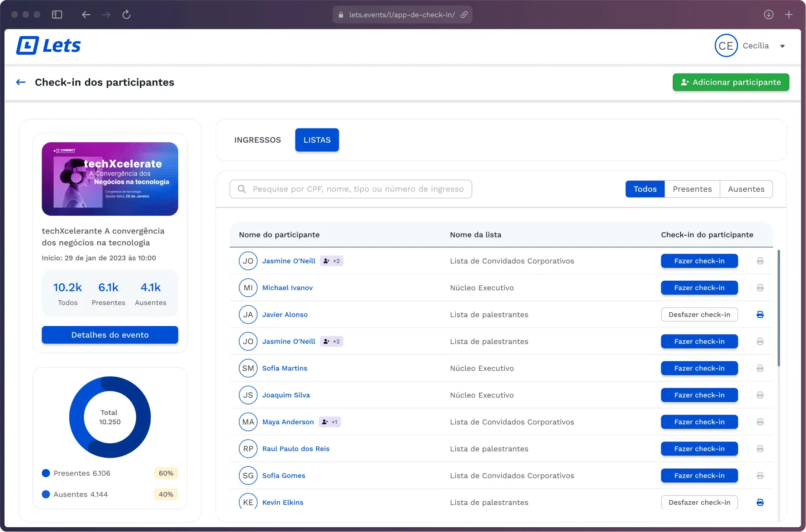This screenshot has width=806, height=532.
Task: Desfazer check-in for Kevin Elkins
Action: pyautogui.click(x=699, y=502)
